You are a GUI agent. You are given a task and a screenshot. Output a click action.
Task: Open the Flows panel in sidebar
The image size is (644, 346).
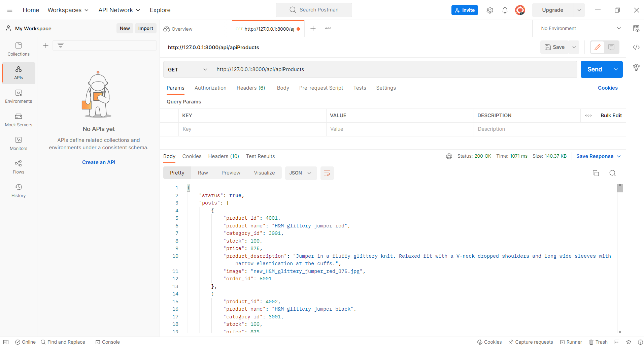coord(18,167)
